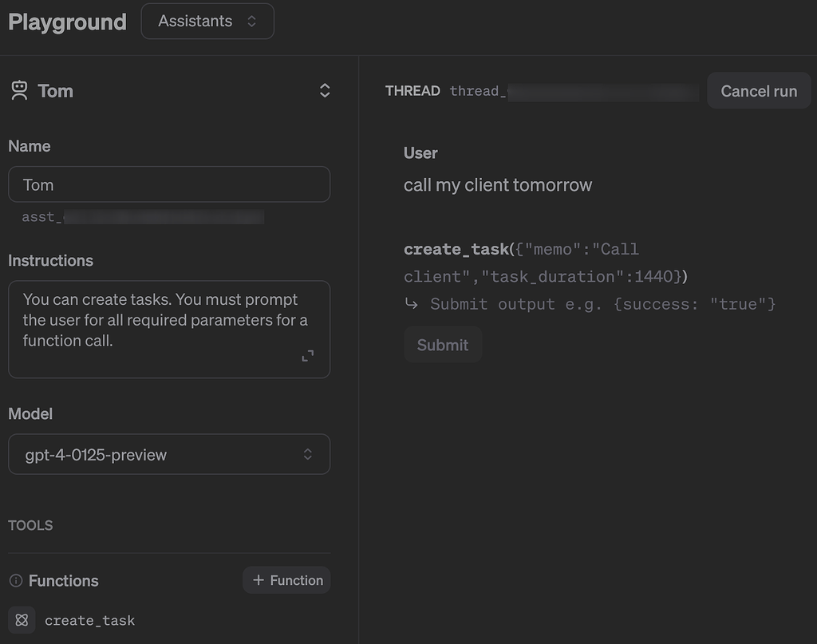Add a new function with + Function
This screenshot has width=817, height=644.
(x=286, y=580)
